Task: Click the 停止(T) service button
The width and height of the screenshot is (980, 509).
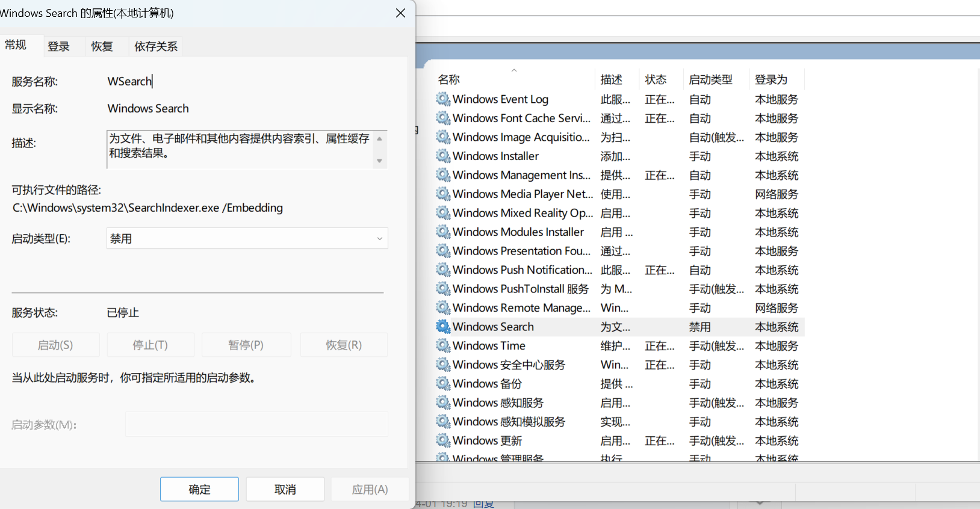Action: (150, 345)
